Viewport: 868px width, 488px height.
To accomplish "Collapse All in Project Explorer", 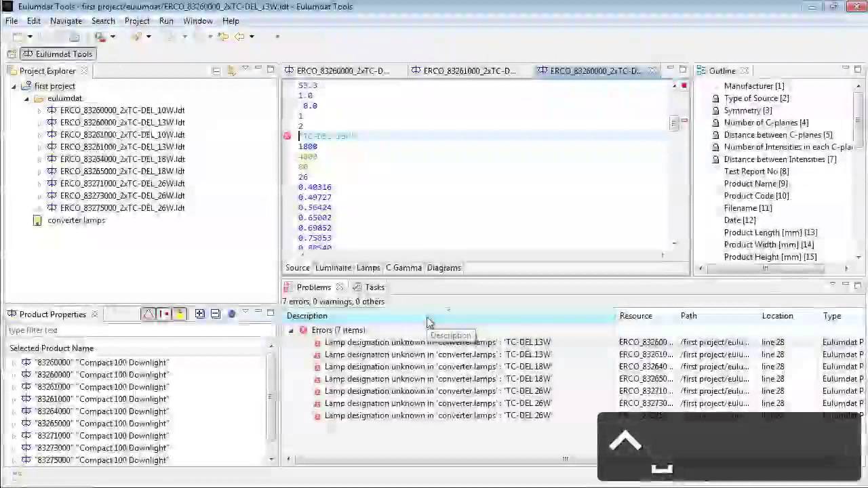I will (x=216, y=70).
